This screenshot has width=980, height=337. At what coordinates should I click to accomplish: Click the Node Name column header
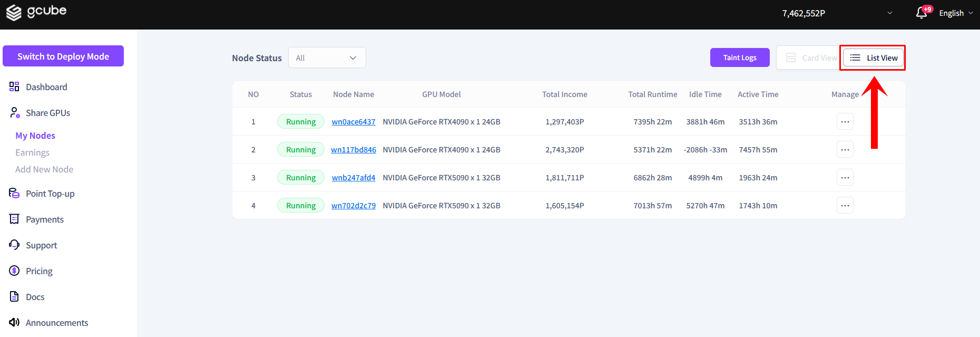(354, 94)
